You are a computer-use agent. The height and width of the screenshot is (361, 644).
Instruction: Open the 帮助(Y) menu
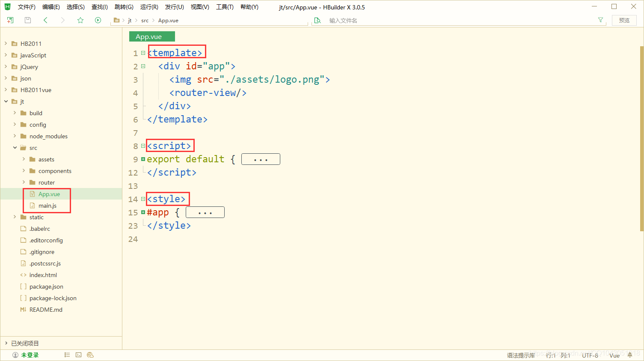point(249,7)
